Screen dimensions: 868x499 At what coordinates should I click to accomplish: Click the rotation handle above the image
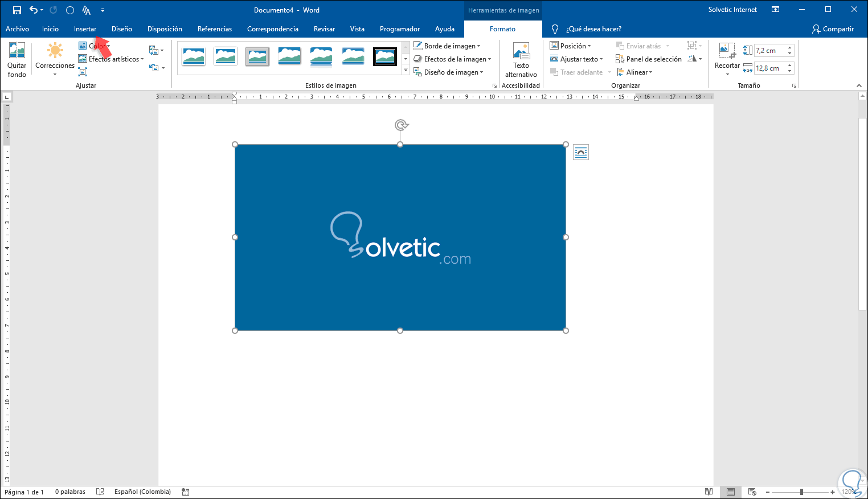[401, 125]
